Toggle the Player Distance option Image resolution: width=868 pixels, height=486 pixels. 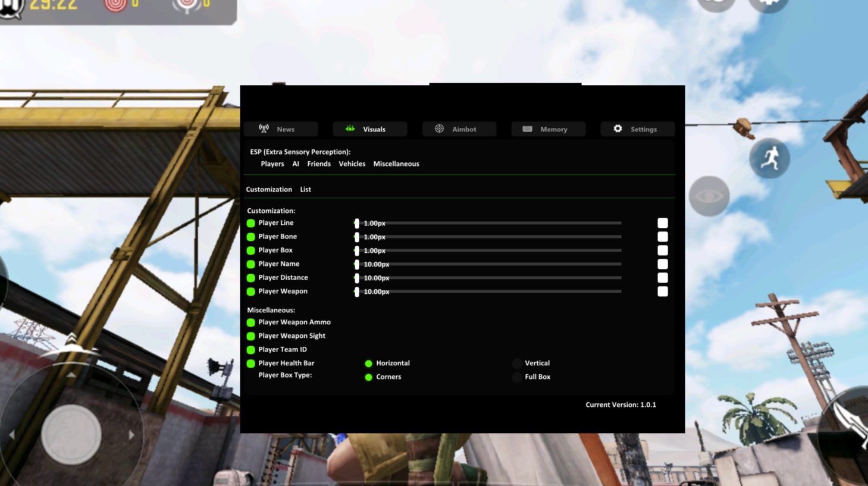pyautogui.click(x=251, y=278)
